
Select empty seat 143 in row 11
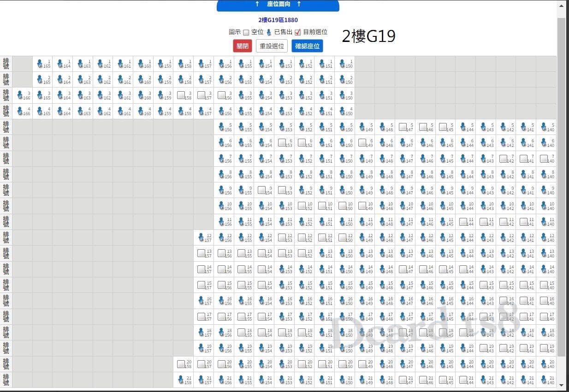[483, 221]
